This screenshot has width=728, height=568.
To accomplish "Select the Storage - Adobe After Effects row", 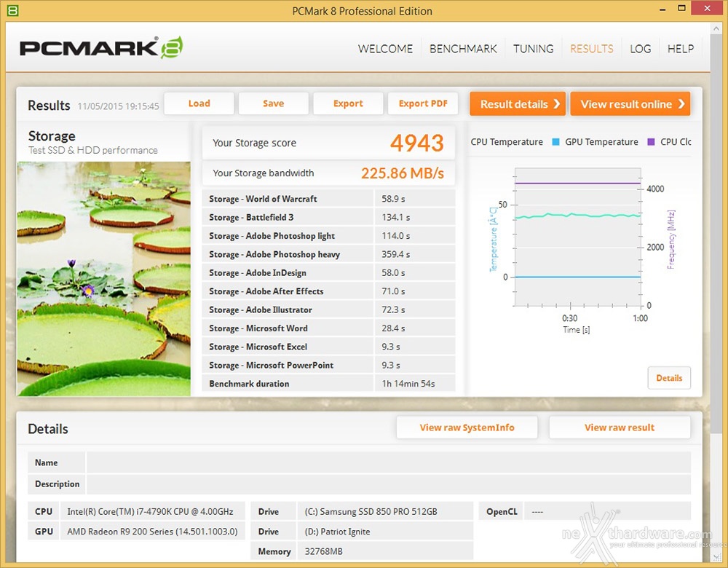I will point(329,291).
